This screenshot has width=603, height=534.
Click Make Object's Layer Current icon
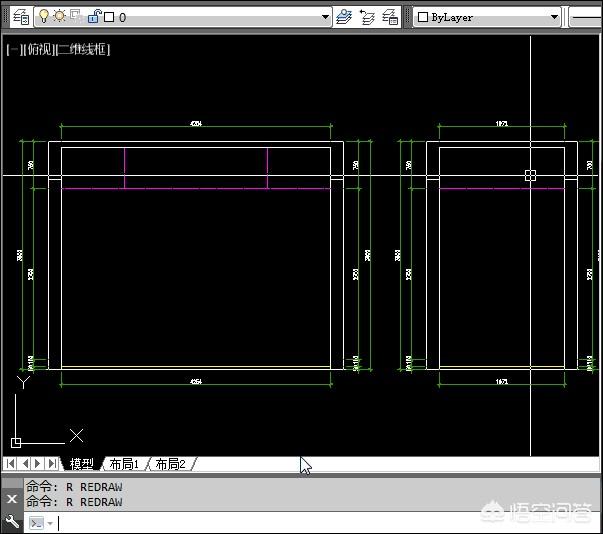click(x=345, y=17)
